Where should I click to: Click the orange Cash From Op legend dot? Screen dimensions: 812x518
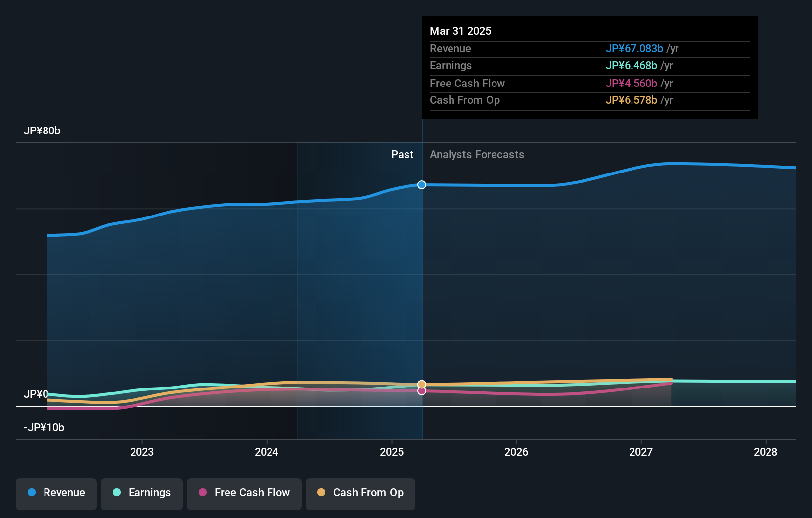click(322, 493)
